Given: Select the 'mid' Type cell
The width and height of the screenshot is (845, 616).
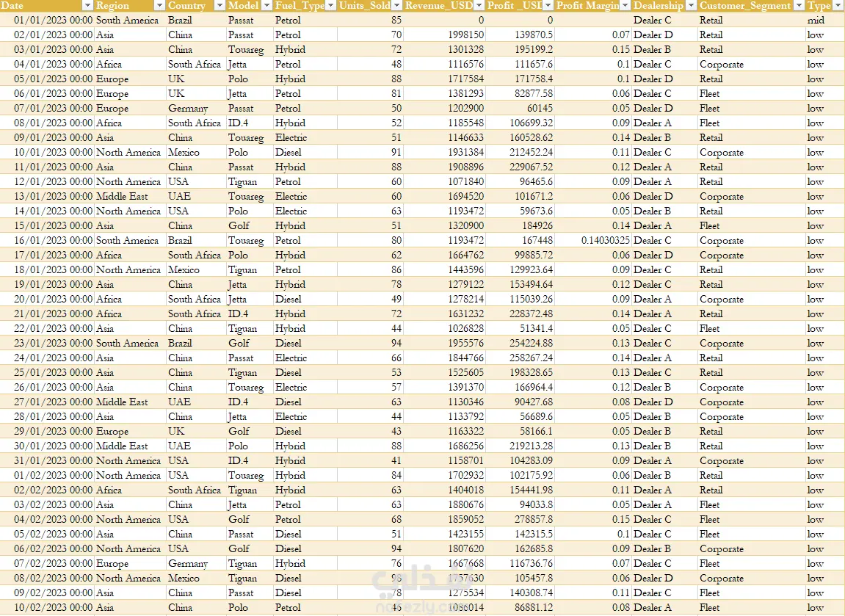Looking at the screenshot, I should coord(824,20).
